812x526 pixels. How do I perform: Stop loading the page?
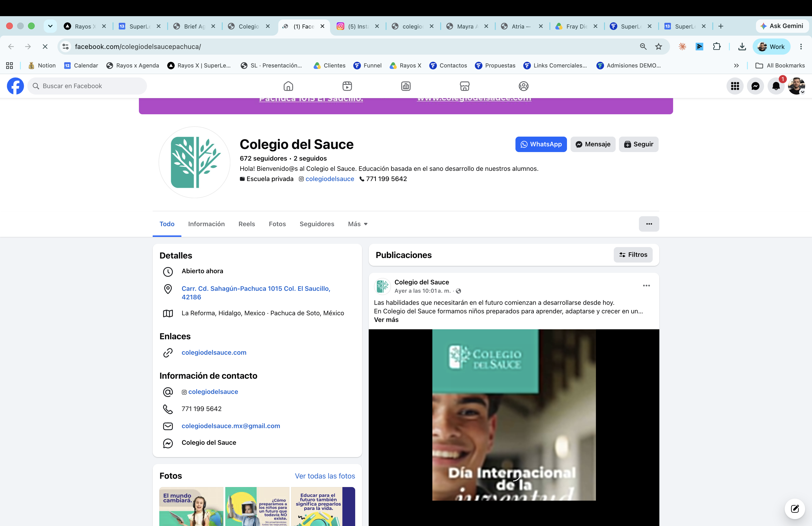point(45,46)
